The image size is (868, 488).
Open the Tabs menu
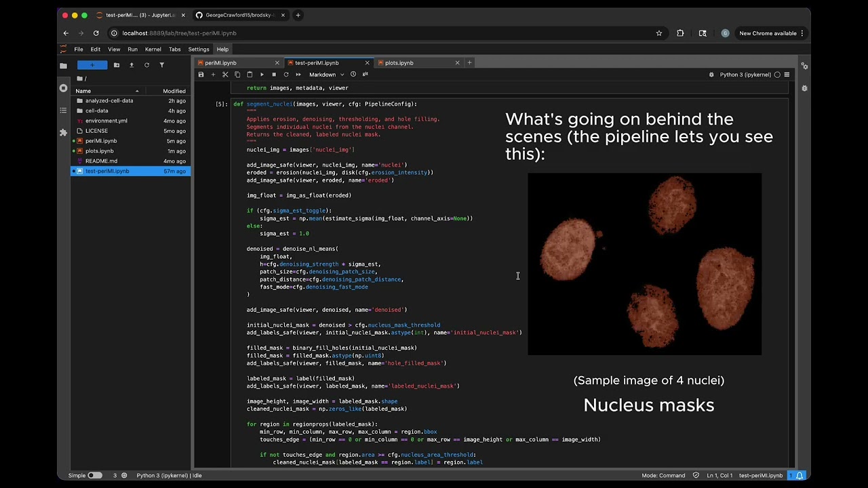click(x=174, y=49)
